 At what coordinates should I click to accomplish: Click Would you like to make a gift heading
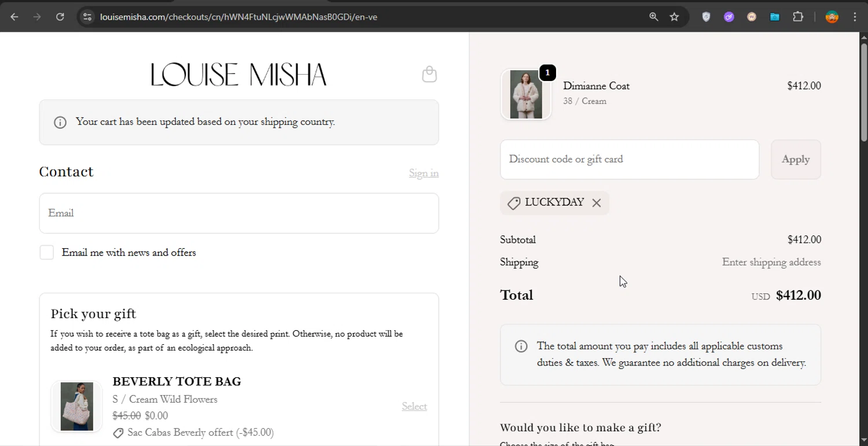[580, 428]
